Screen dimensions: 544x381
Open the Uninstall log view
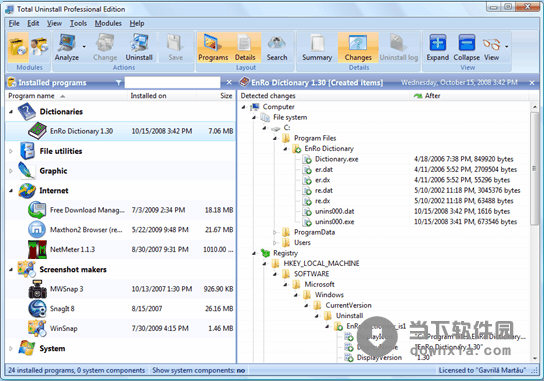point(398,48)
